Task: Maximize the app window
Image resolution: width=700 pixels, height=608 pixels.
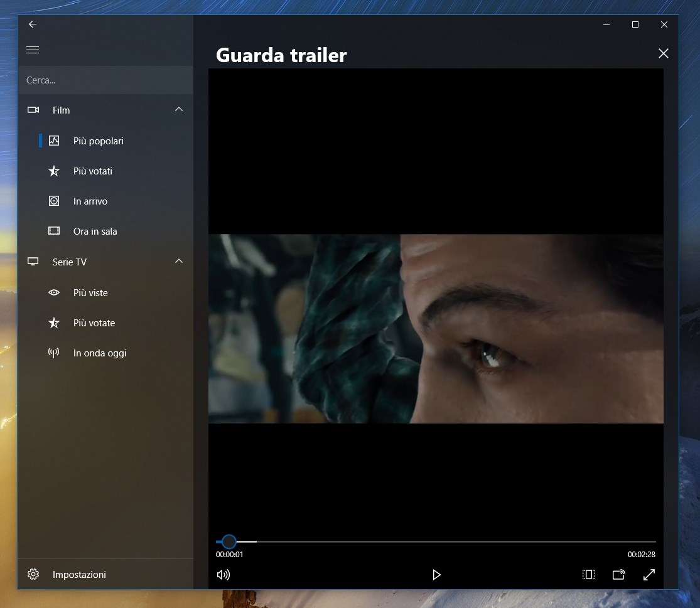Action: pyautogui.click(x=635, y=24)
